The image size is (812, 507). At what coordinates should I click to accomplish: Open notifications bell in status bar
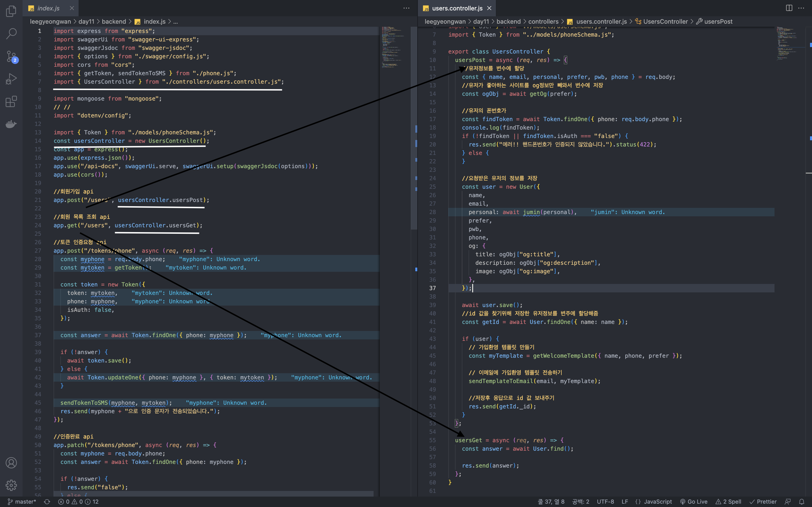pos(801,502)
